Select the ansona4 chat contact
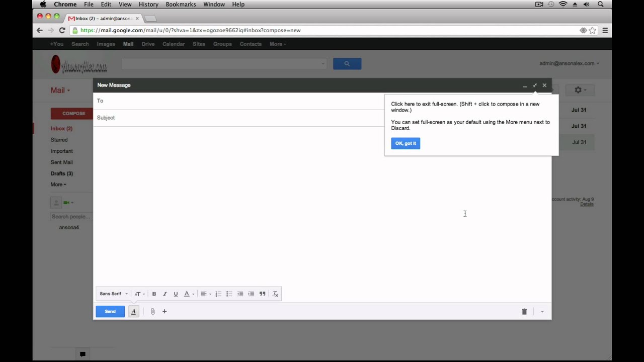 point(69,228)
